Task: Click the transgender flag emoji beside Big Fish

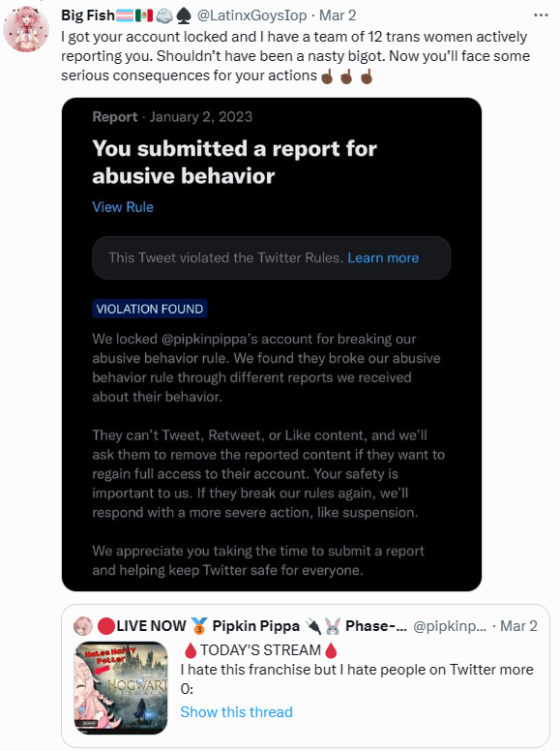Action: coord(125,15)
